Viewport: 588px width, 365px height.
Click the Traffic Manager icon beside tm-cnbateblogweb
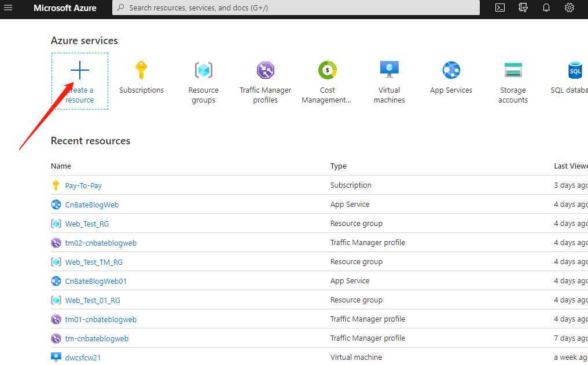coord(56,338)
